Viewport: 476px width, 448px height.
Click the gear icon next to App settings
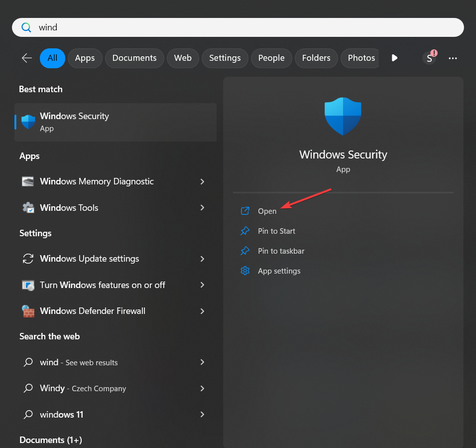pyautogui.click(x=245, y=271)
